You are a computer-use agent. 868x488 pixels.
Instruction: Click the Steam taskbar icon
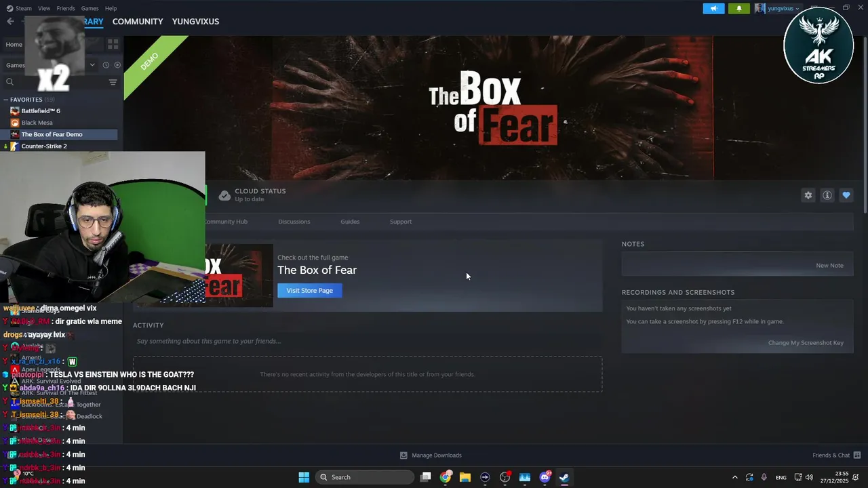[564, 477]
